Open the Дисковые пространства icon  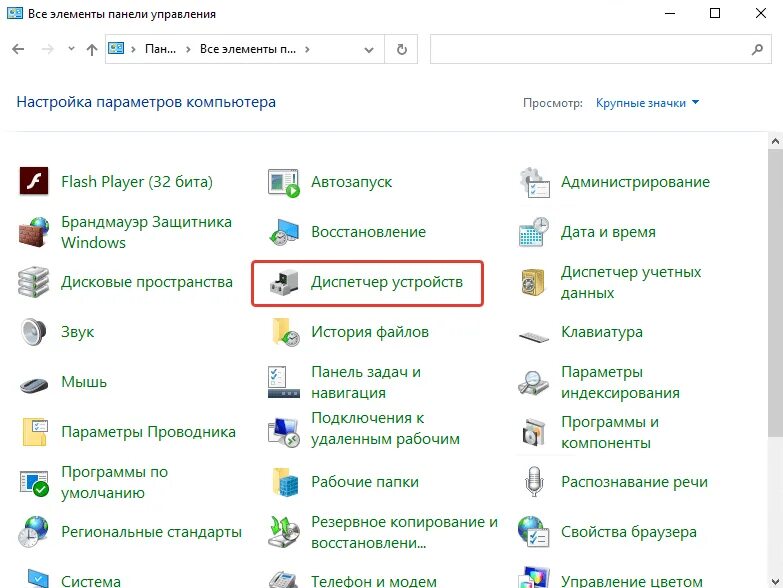click(34, 282)
